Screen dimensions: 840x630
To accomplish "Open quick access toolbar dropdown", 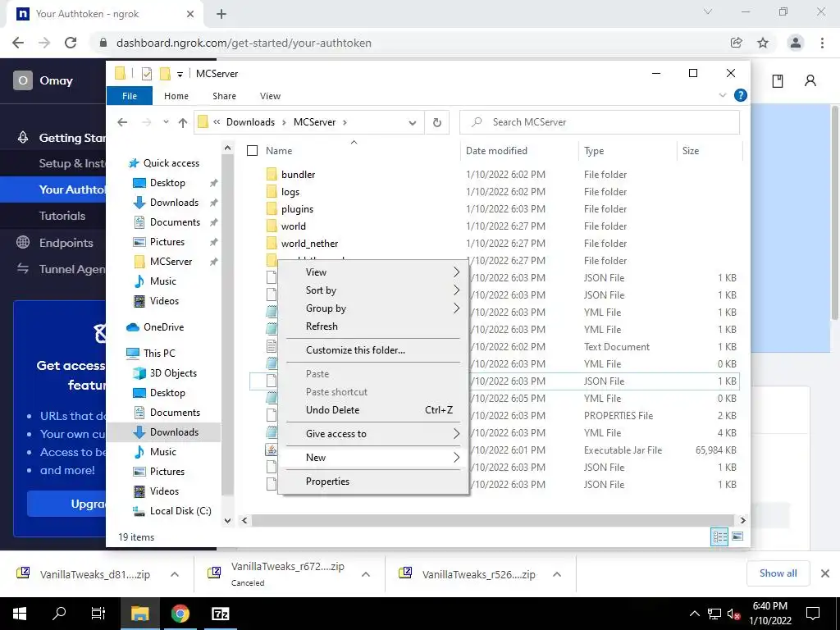I will tap(180, 74).
